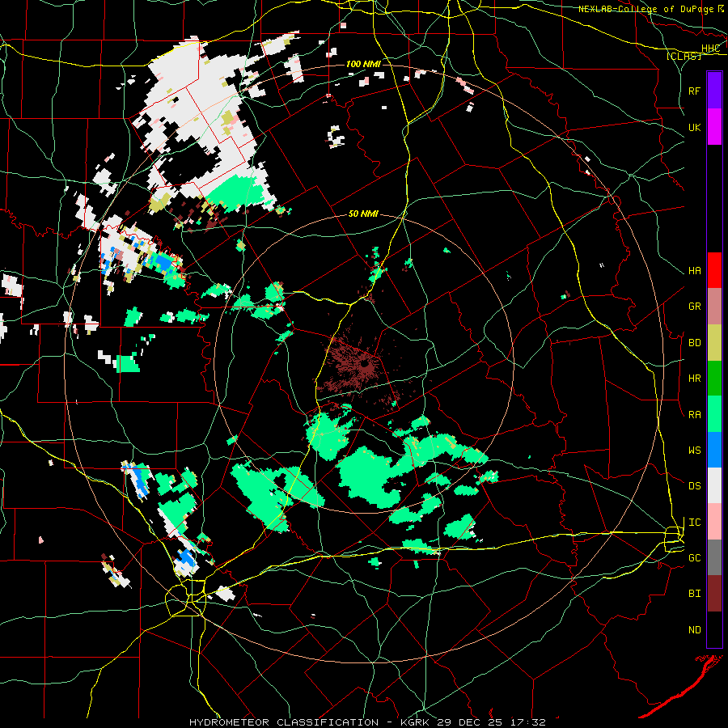
Task: Click the WS legend label
Action: pos(694,451)
